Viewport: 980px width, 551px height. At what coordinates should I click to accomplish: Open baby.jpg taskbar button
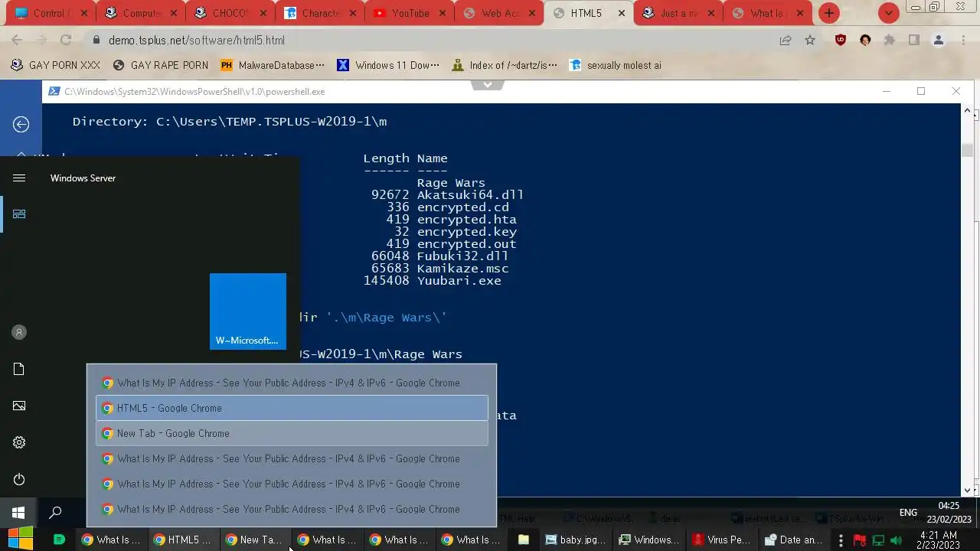click(x=575, y=540)
